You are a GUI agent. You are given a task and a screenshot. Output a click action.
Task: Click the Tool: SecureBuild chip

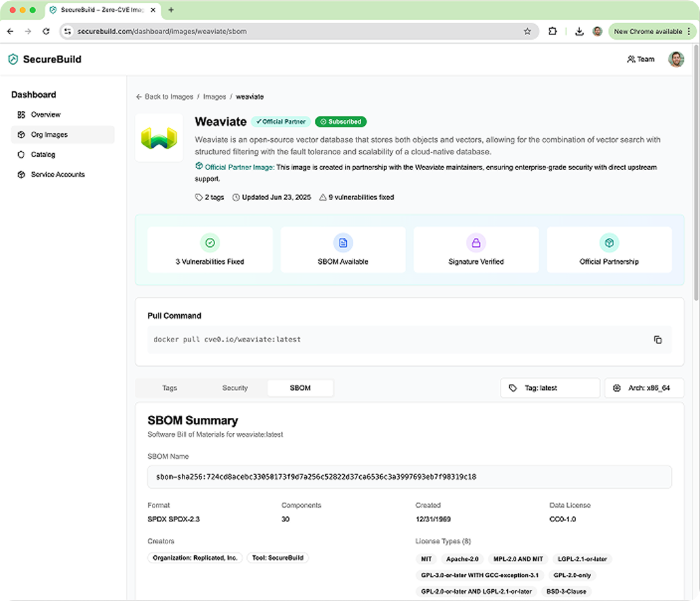click(277, 558)
